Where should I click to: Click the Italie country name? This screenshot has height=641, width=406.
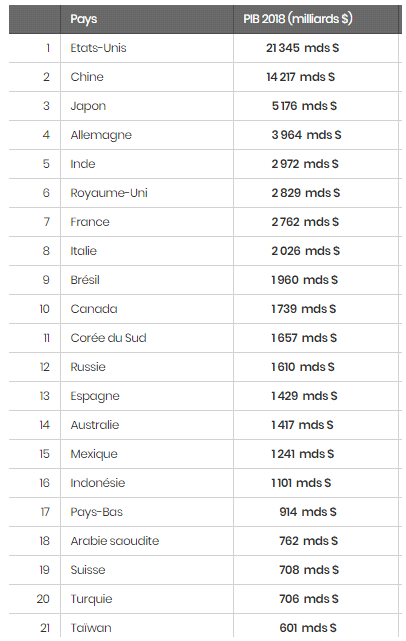pyautogui.click(x=84, y=251)
